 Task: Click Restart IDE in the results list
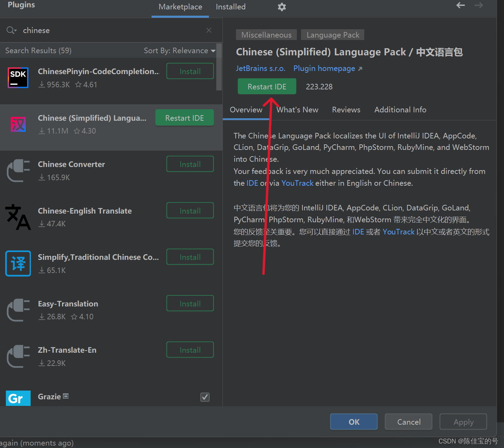click(x=185, y=118)
